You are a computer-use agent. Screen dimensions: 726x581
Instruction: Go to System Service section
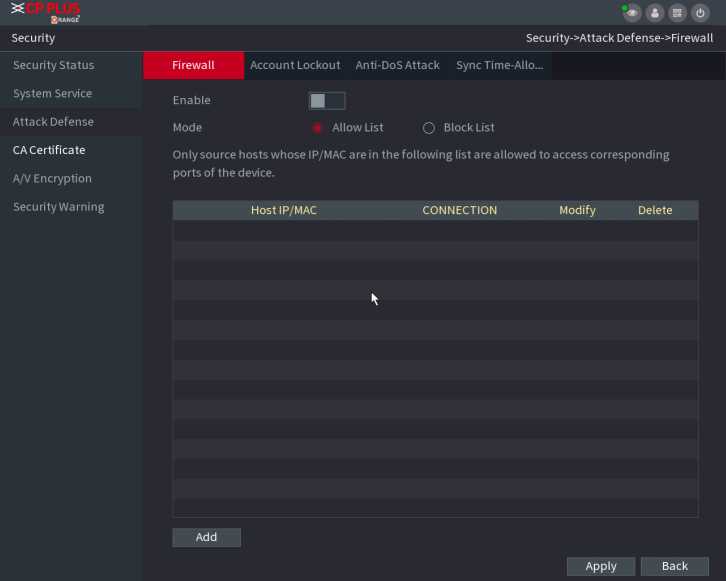click(52, 93)
